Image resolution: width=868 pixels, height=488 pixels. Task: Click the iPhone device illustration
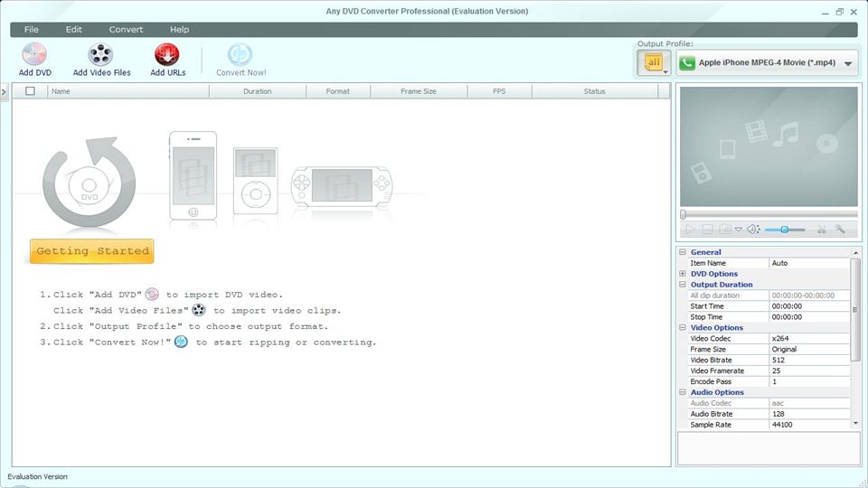point(193,176)
